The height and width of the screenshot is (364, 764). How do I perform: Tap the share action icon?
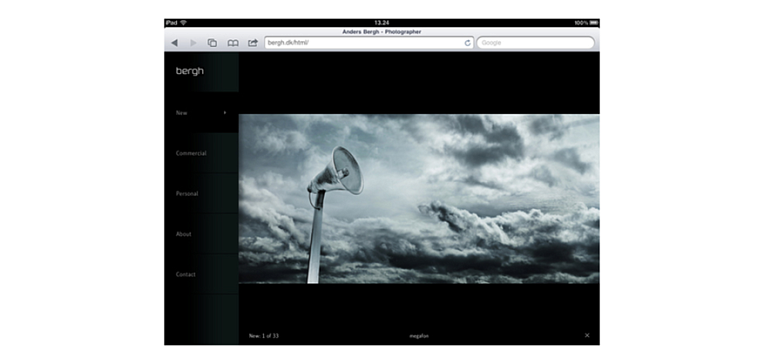[x=252, y=43]
